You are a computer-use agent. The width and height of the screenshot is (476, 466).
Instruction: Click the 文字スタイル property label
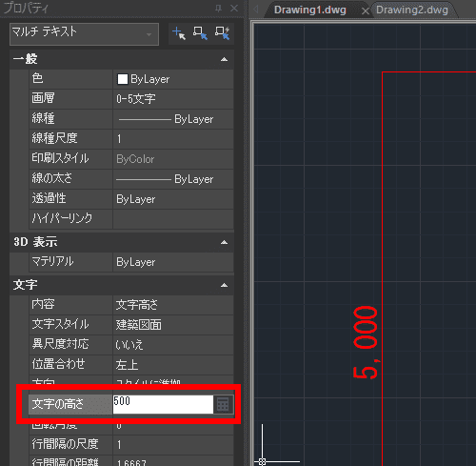click(60, 324)
